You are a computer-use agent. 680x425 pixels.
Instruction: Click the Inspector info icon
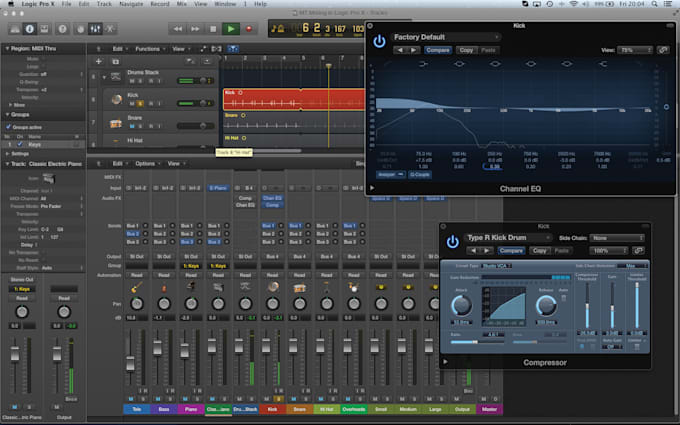[29, 29]
